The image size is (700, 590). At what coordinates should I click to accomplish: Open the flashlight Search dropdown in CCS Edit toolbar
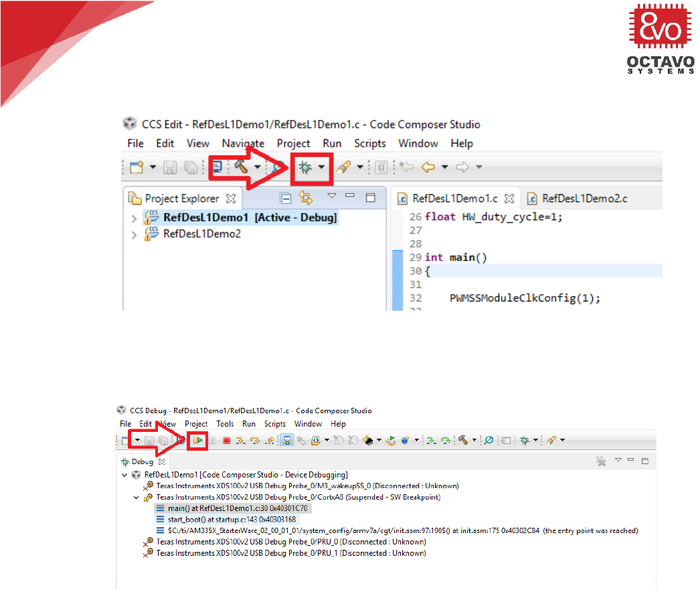[360, 167]
